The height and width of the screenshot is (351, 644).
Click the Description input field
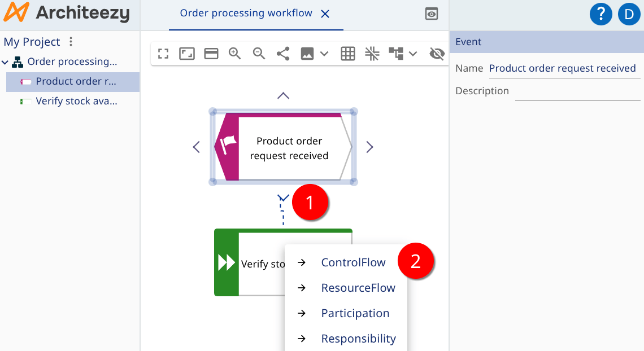[x=577, y=91]
